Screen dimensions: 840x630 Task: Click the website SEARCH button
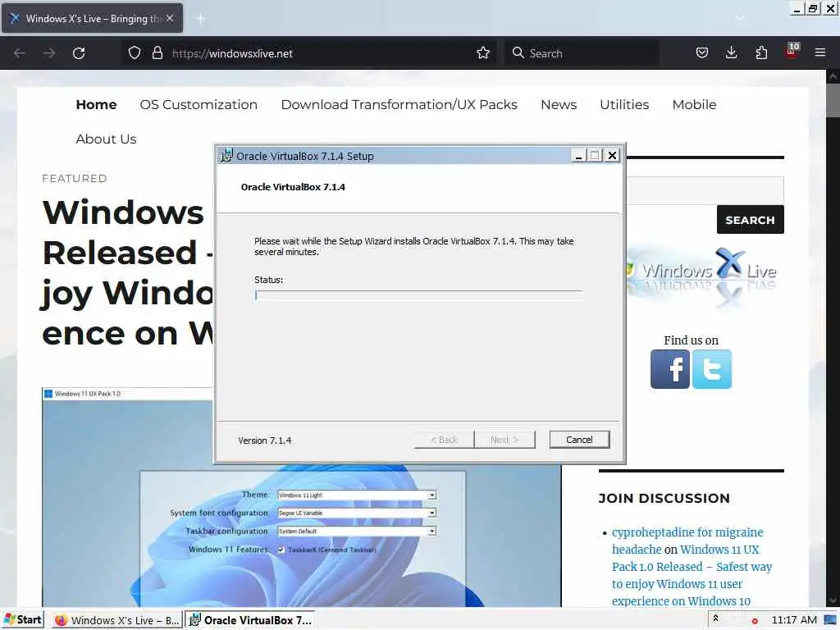750,220
